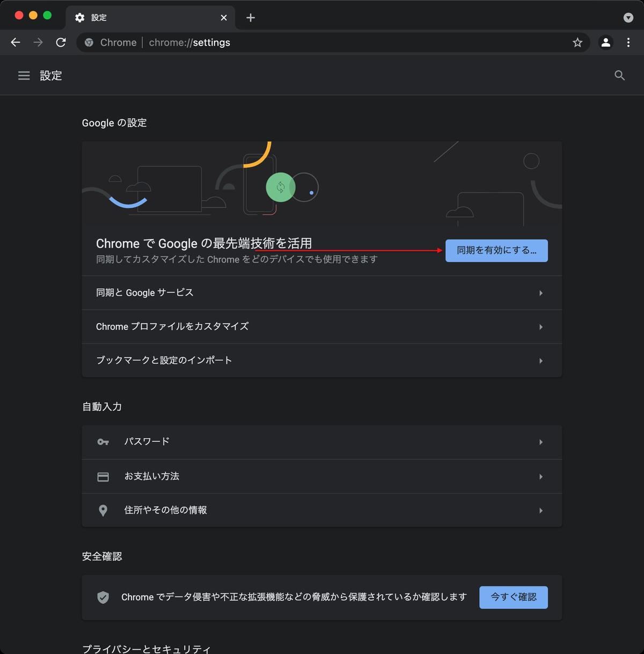This screenshot has width=644, height=654.
Task: Click the 安全確認 section heading
Action: [x=102, y=556]
